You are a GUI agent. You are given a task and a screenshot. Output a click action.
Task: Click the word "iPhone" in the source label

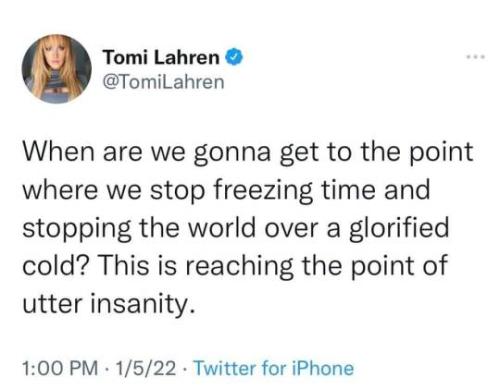pos(323,369)
